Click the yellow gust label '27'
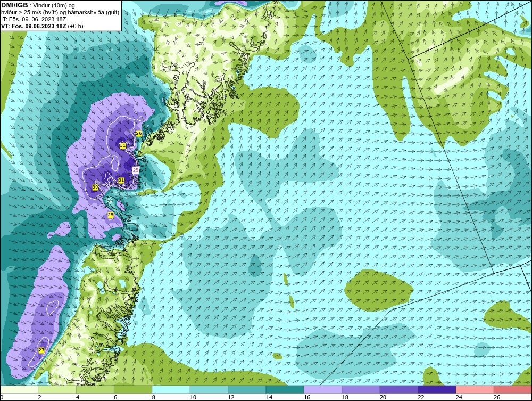 pos(41,350)
